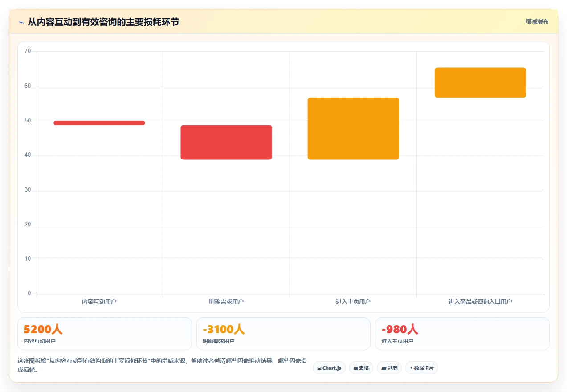This screenshot has height=392, width=567.
Task: Click x-axis label 进入主页用户
Action: pos(353,302)
